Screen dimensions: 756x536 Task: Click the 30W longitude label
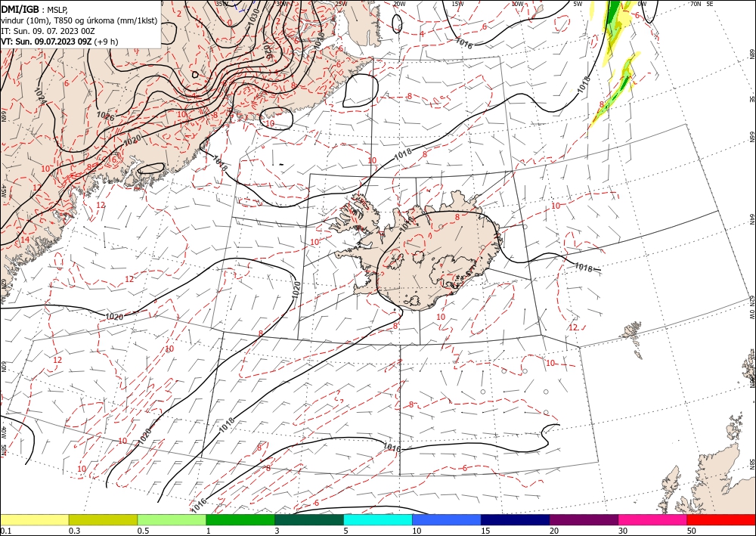(x=281, y=4)
